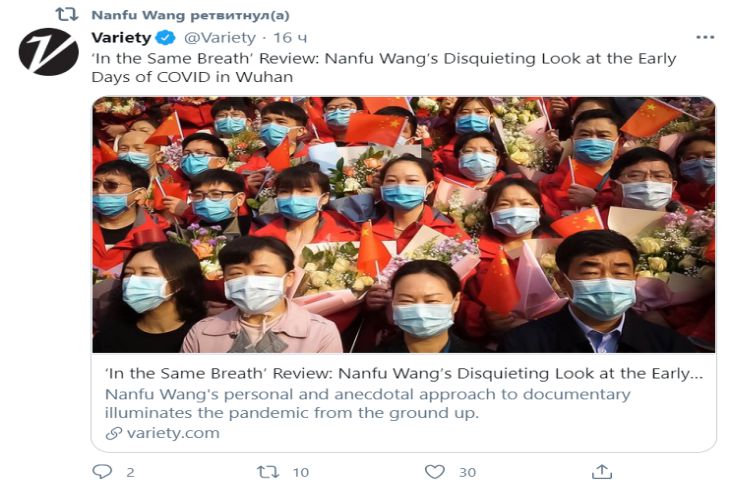Like the tweet with the heart icon
This screenshot has width=730, height=486.
[434, 472]
